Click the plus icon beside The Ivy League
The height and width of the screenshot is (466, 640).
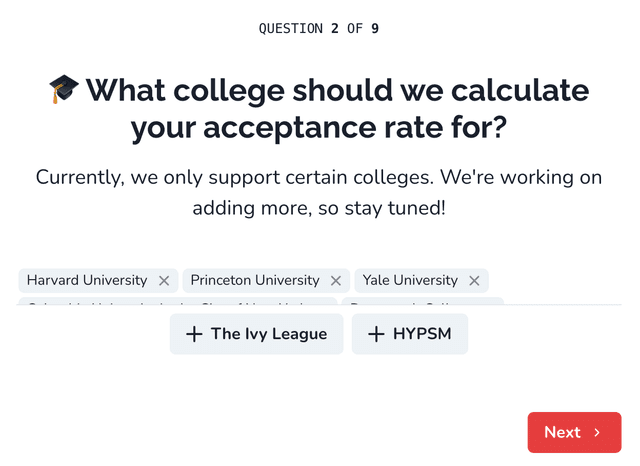(194, 334)
